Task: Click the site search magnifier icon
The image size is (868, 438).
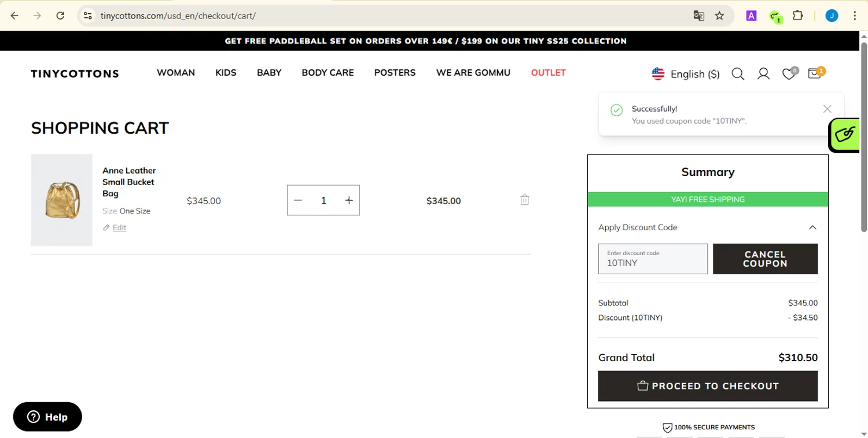Action: (x=738, y=74)
